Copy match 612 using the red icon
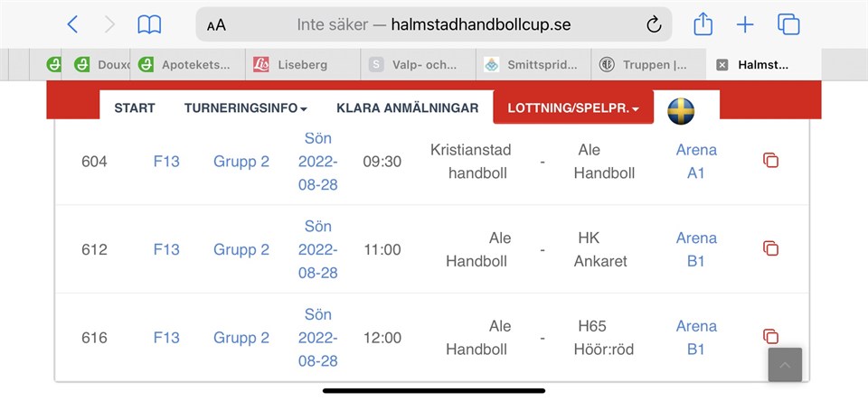Image resolution: width=868 pixels, height=401 pixels. (x=770, y=248)
